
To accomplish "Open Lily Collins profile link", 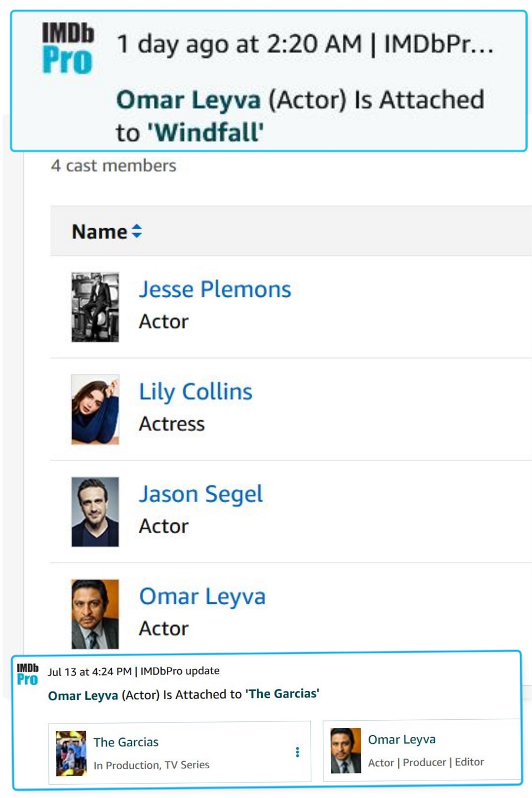I will 195,392.
